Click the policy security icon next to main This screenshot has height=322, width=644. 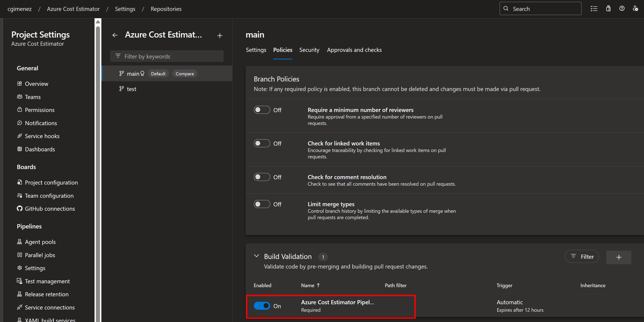(x=142, y=73)
